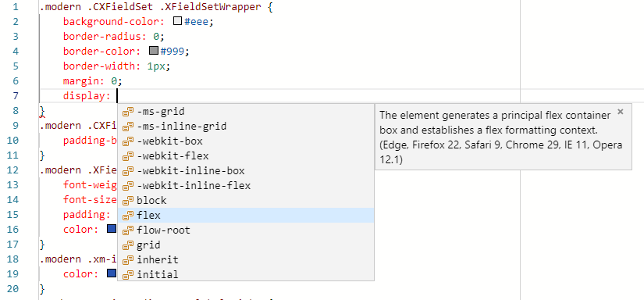The width and height of the screenshot is (644, 300).
Task: Click the icon next to -ms-inline-grid
Action: [x=129, y=127]
